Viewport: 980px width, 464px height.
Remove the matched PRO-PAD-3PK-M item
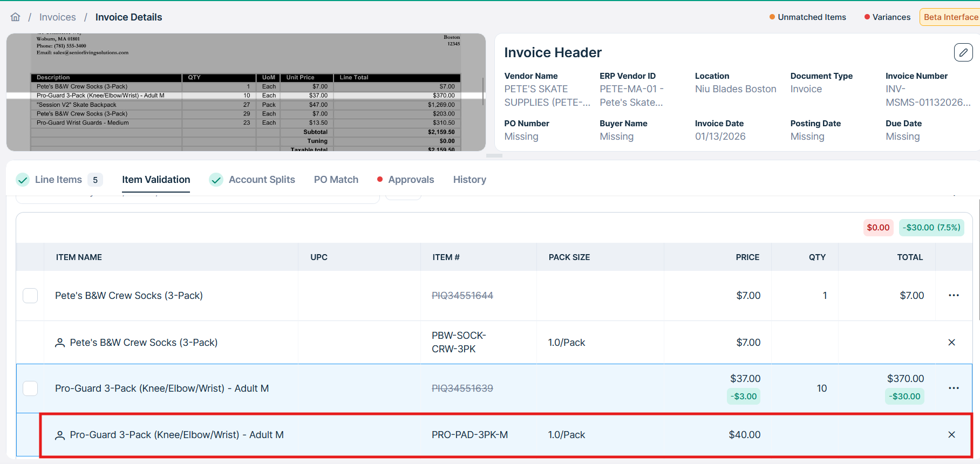pos(951,435)
